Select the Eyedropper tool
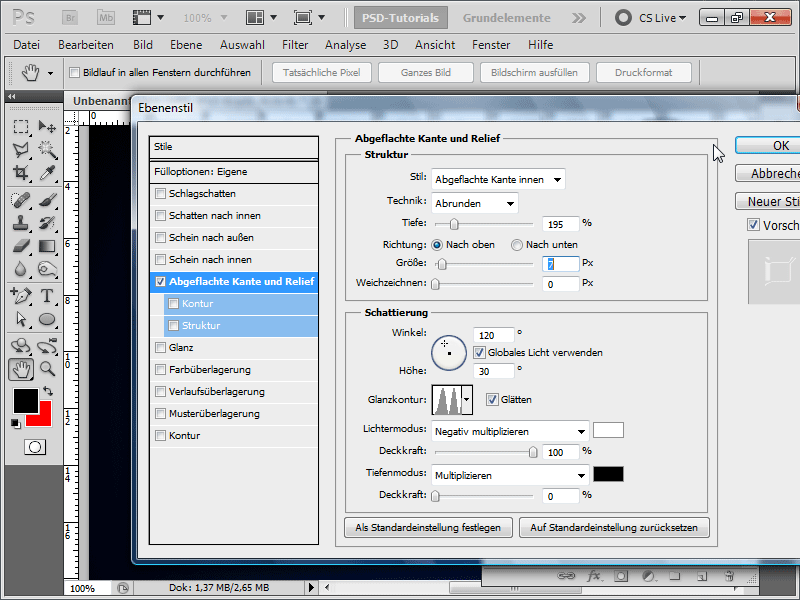 46,173
